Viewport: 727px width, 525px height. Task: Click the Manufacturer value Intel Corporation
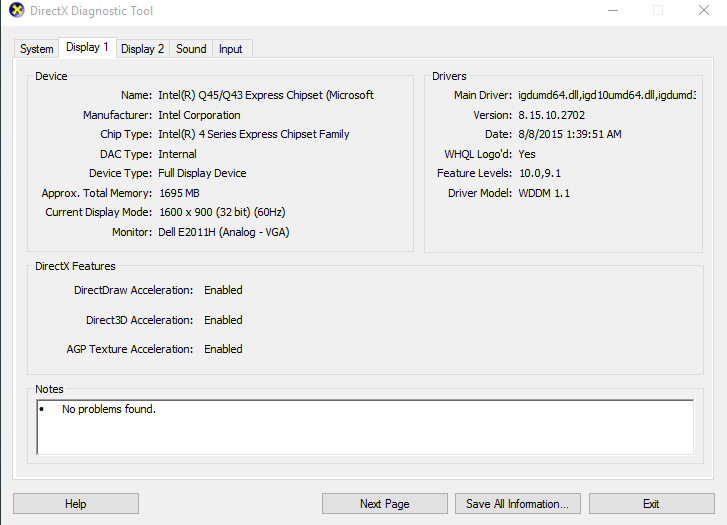point(199,115)
